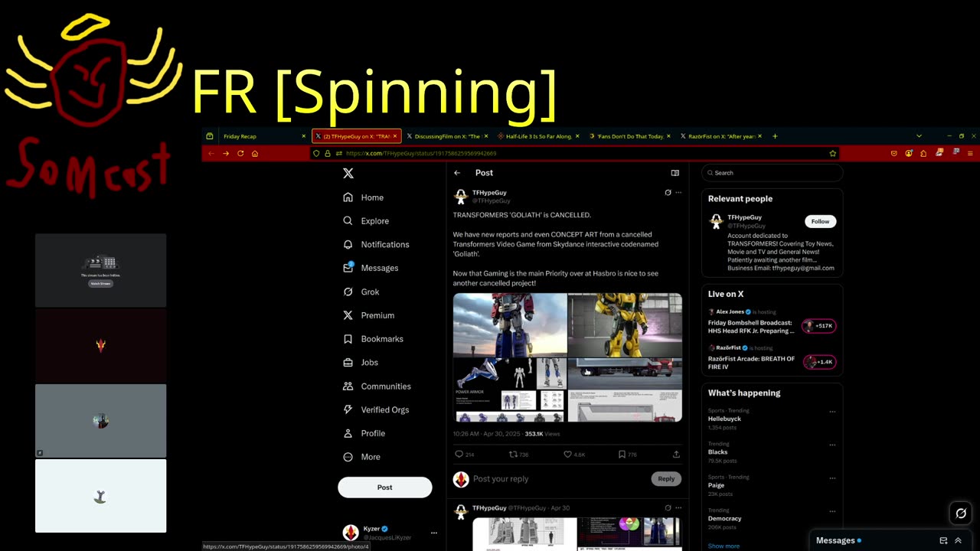This screenshot has width=980, height=551.
Task: Click the Profile person icon
Action: 348,433
